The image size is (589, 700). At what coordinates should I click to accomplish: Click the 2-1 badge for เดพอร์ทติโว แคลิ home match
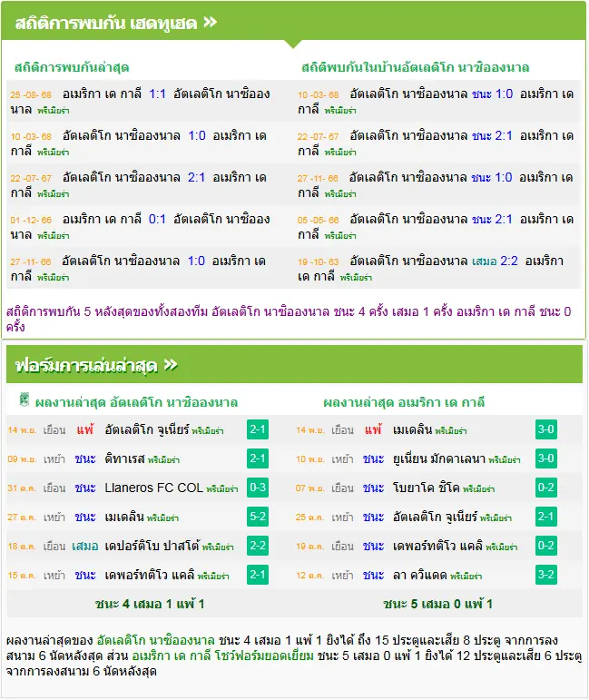pyautogui.click(x=258, y=575)
